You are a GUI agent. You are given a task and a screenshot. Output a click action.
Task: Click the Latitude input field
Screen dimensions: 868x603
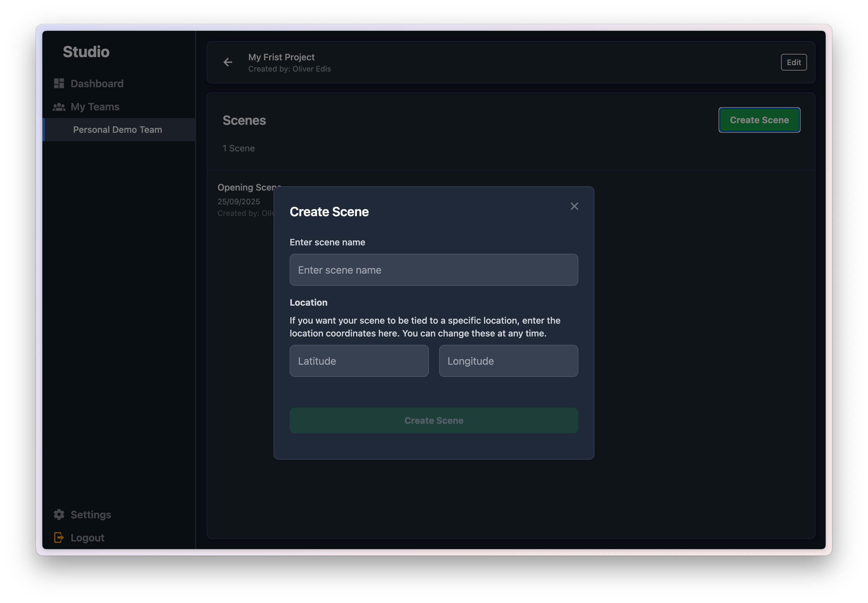[359, 361]
